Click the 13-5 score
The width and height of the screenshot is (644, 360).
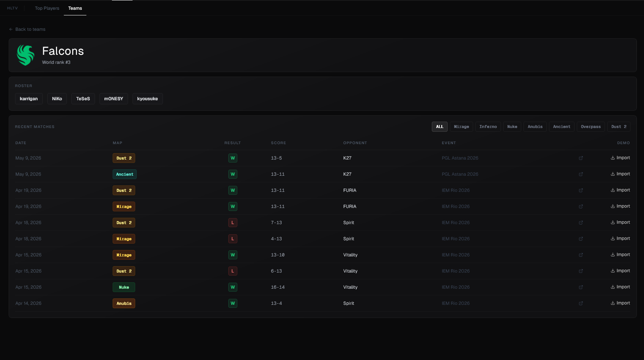coord(276,158)
